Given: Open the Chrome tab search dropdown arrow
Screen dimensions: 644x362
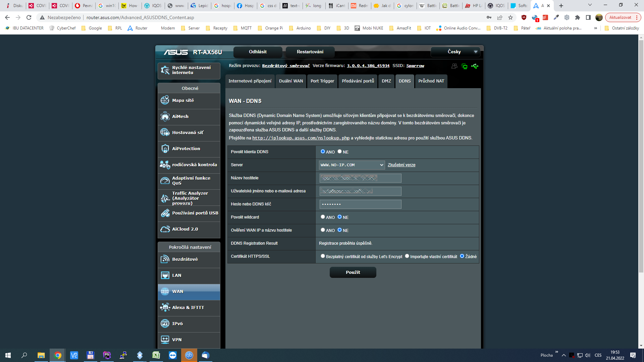Looking at the screenshot, I should pos(590,5).
